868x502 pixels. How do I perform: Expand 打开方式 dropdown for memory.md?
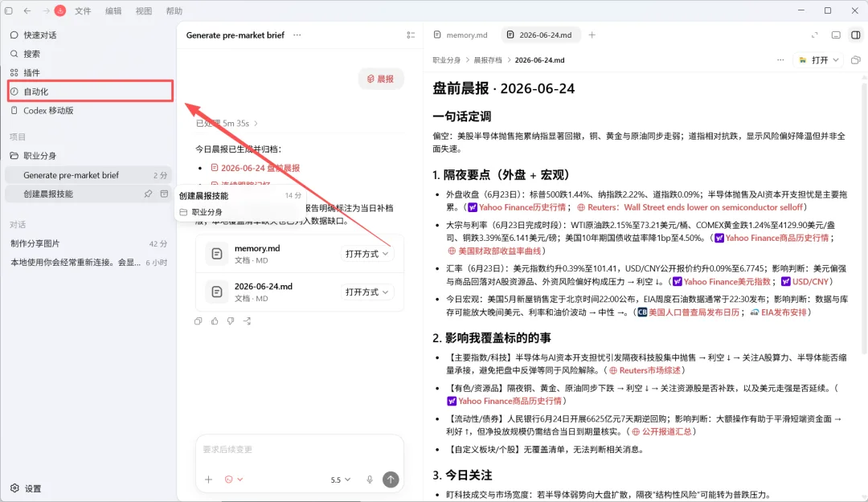pos(367,254)
